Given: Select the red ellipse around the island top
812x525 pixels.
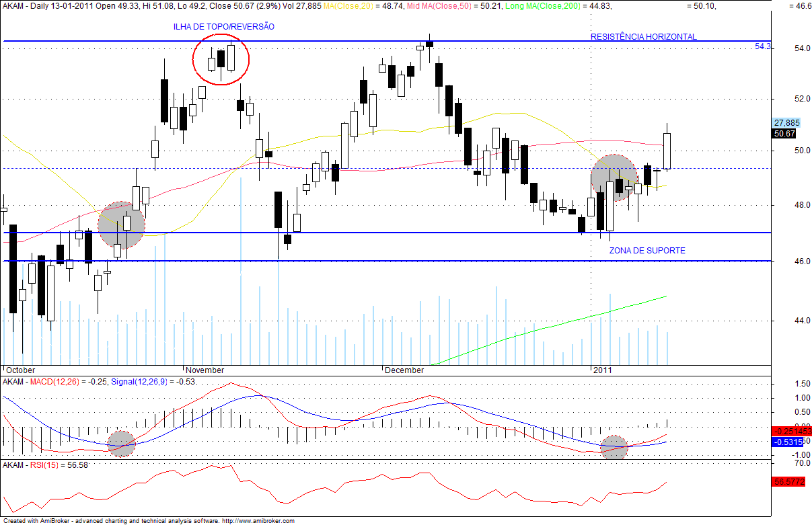Looking at the screenshot, I should click(221, 60).
